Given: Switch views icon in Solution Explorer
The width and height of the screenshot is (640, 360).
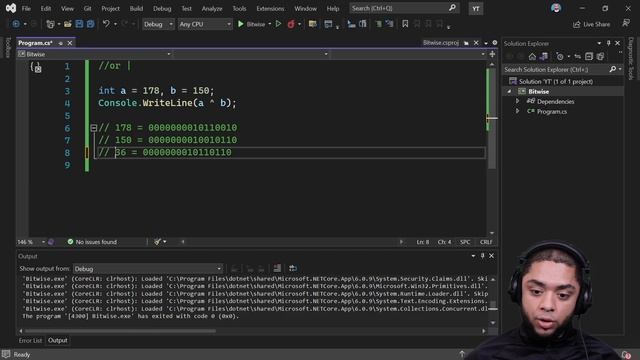Looking at the screenshot, I should [x=544, y=56].
